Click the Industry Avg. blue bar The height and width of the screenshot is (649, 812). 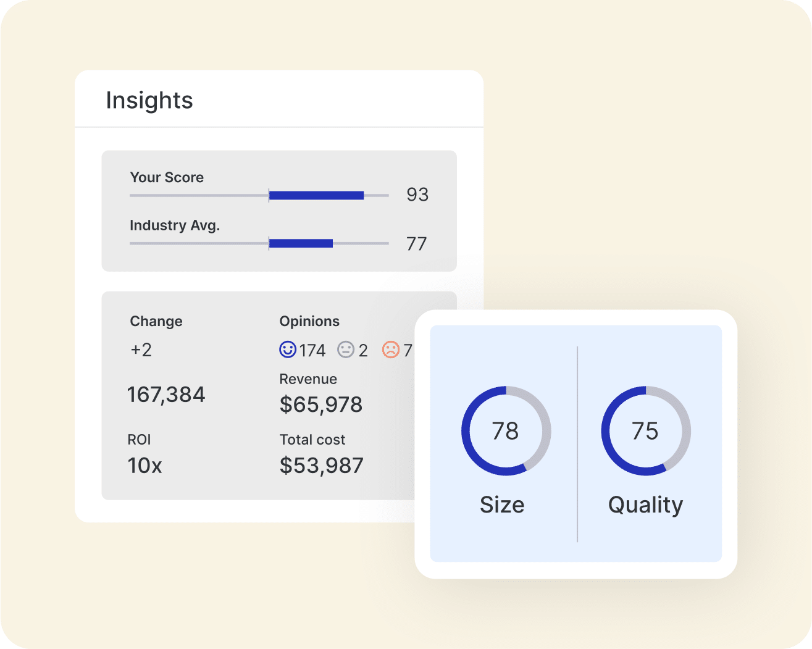(x=301, y=244)
